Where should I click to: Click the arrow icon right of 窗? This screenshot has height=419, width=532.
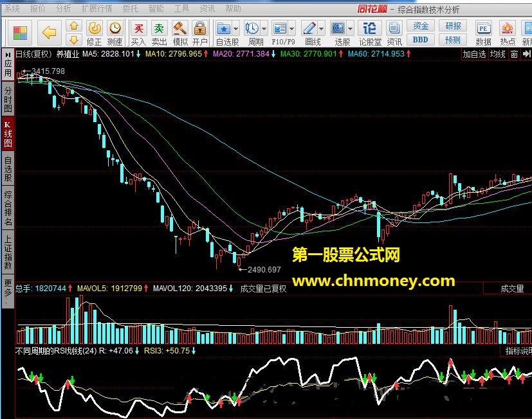526,54
